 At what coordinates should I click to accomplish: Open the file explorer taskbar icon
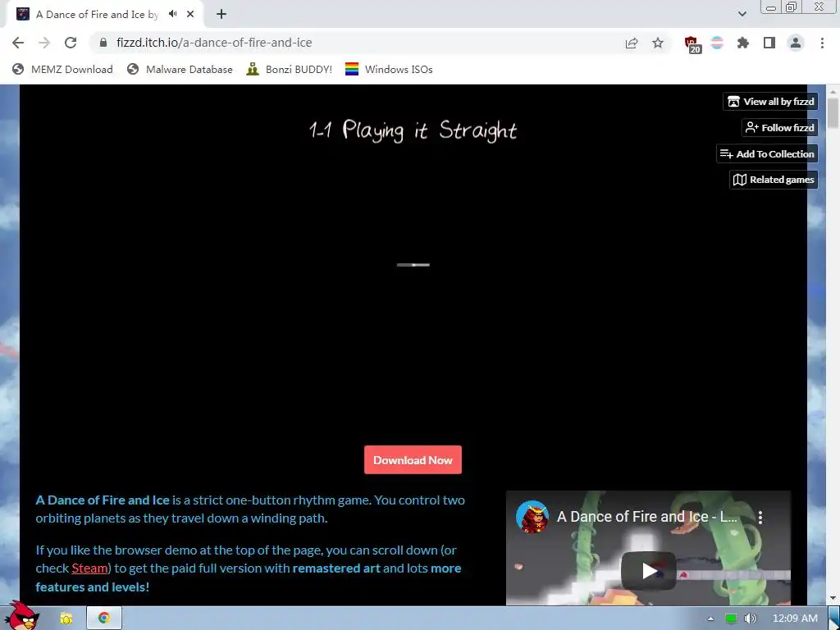coord(66,619)
